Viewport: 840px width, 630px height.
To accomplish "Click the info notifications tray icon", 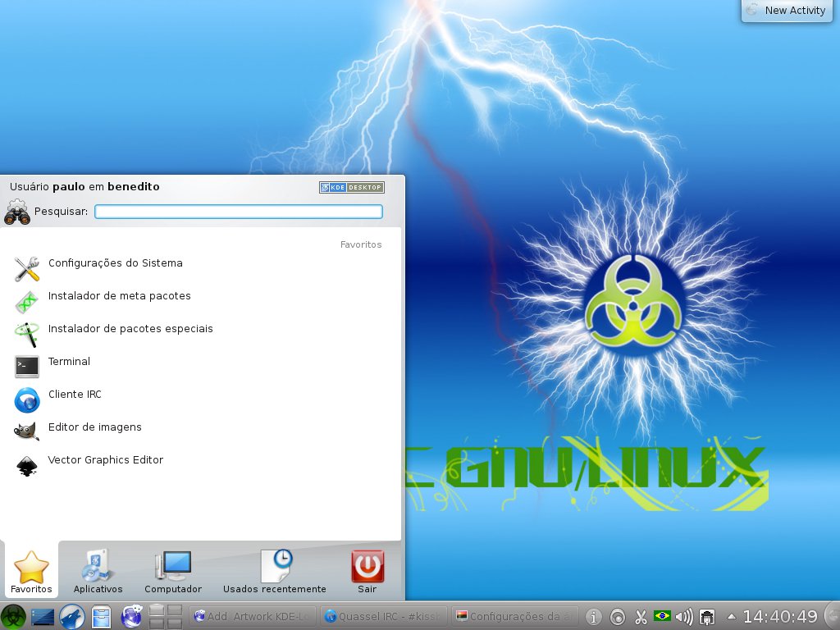I will [x=593, y=617].
